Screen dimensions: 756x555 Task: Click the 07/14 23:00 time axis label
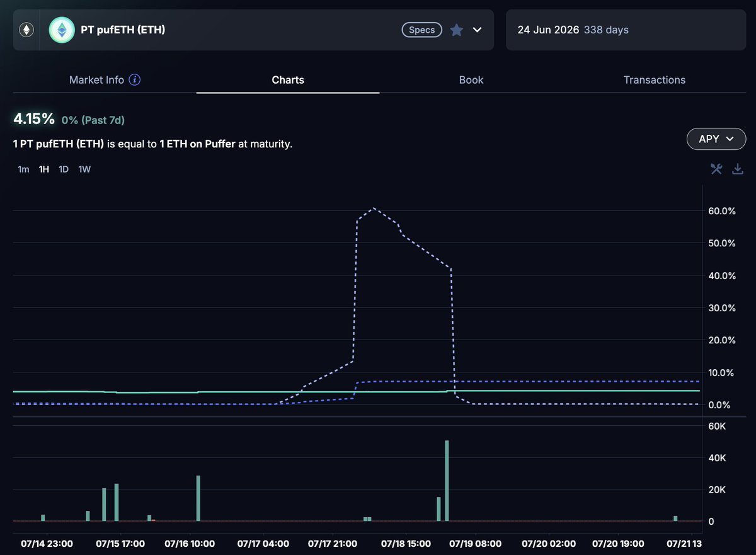click(47, 543)
